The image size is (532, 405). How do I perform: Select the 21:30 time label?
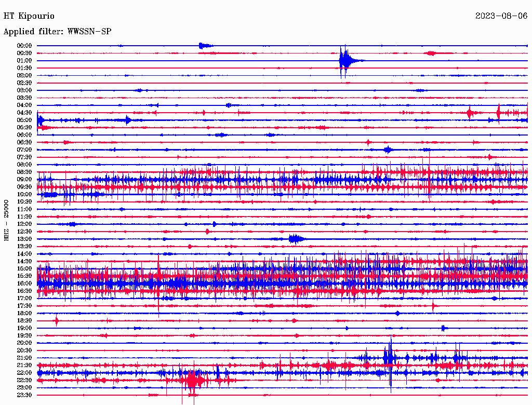pos(24,366)
